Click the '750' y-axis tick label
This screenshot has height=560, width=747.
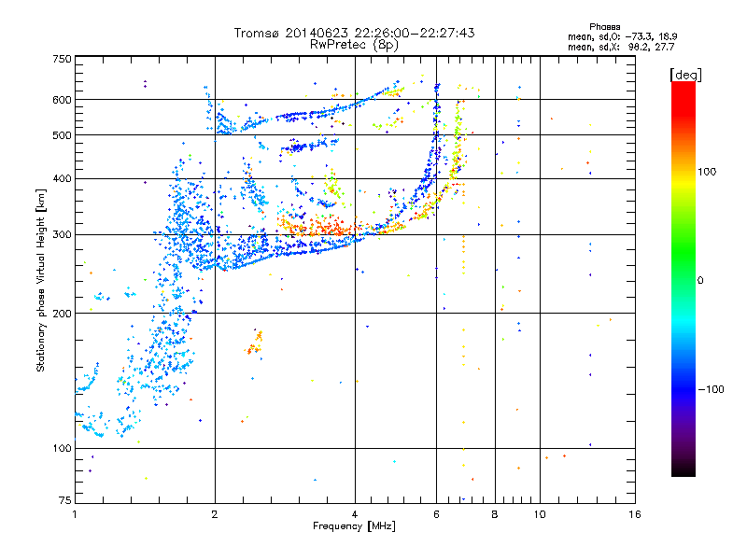(x=62, y=59)
